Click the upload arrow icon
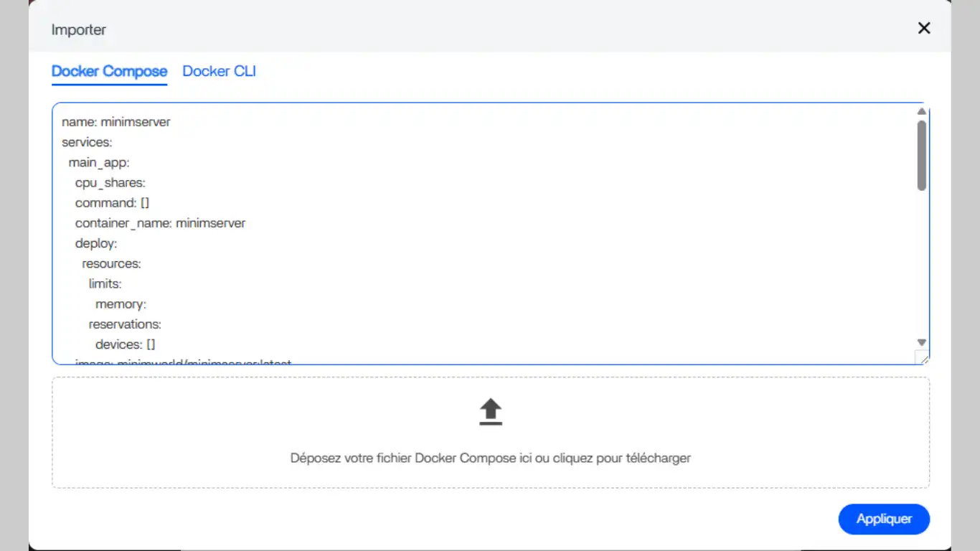Screen dimensions: 980x551 [491, 413]
